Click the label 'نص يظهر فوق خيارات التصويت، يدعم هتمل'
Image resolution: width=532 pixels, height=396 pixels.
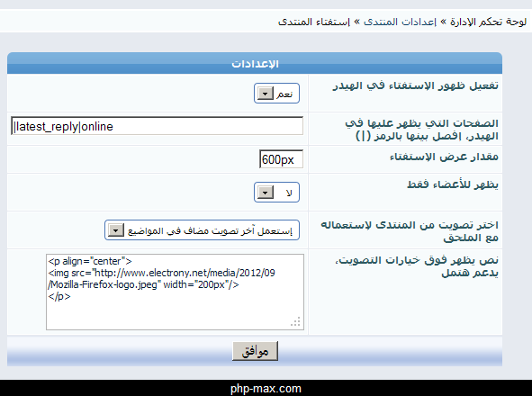point(417,266)
